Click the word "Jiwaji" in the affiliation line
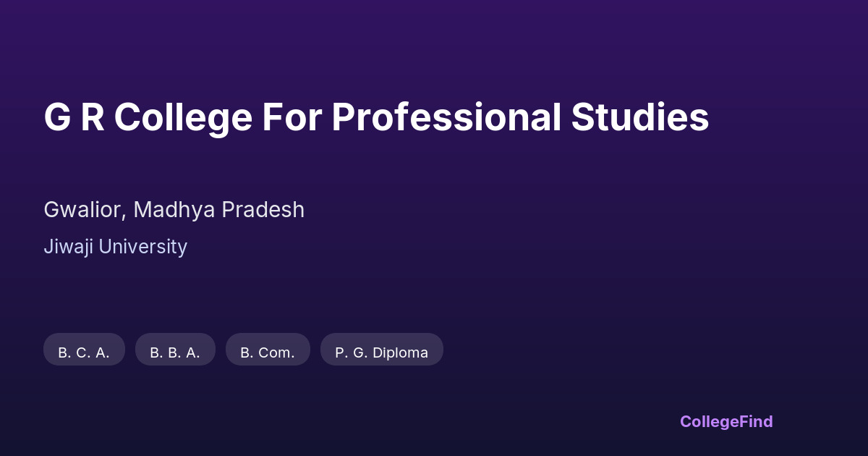Viewport: 868px width, 456px height. tap(68, 247)
